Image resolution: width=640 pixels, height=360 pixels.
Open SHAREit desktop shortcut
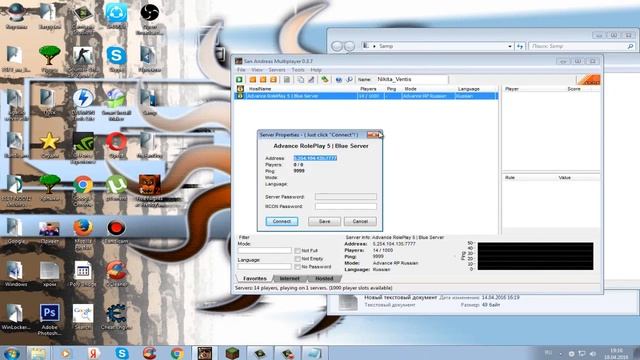[116, 16]
